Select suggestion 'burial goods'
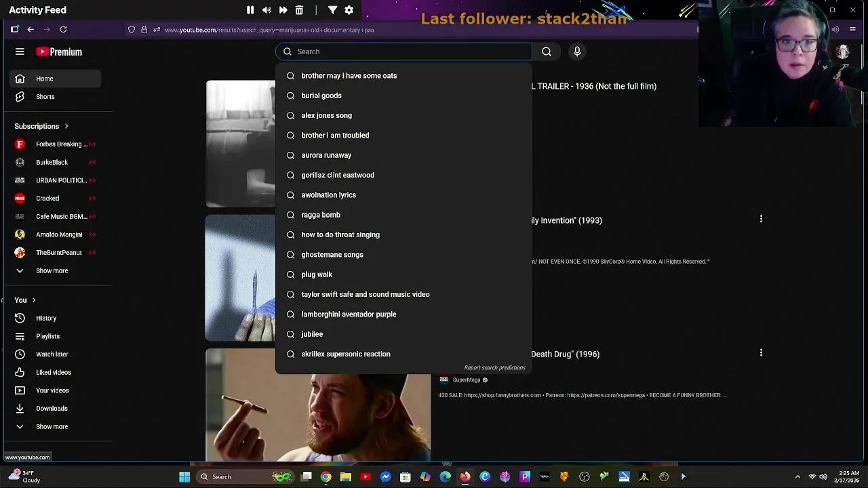This screenshot has height=488, width=868. pyautogui.click(x=404, y=96)
